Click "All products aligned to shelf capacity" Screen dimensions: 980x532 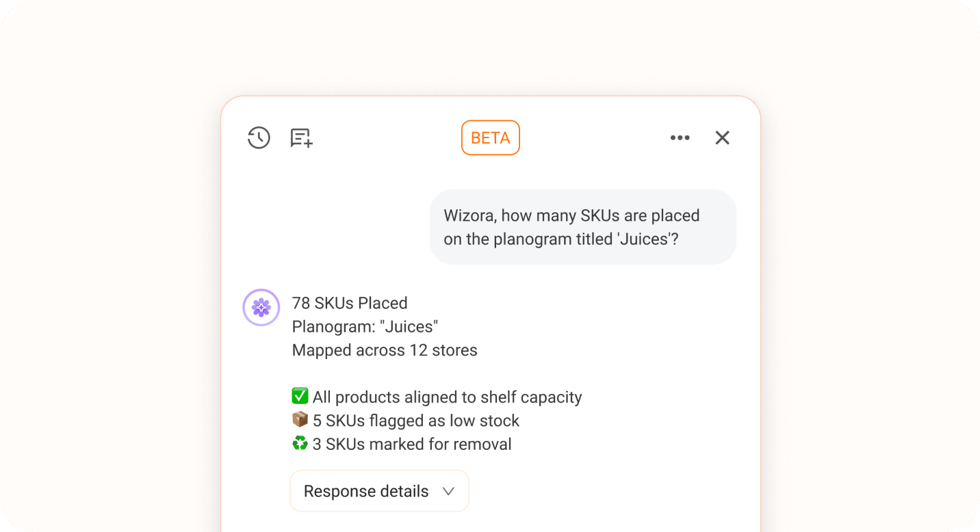click(x=447, y=397)
